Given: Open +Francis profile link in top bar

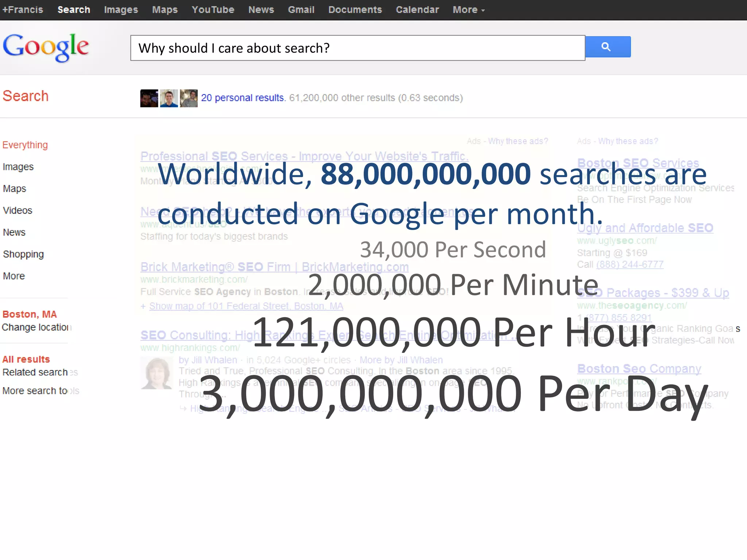Looking at the screenshot, I should point(23,10).
